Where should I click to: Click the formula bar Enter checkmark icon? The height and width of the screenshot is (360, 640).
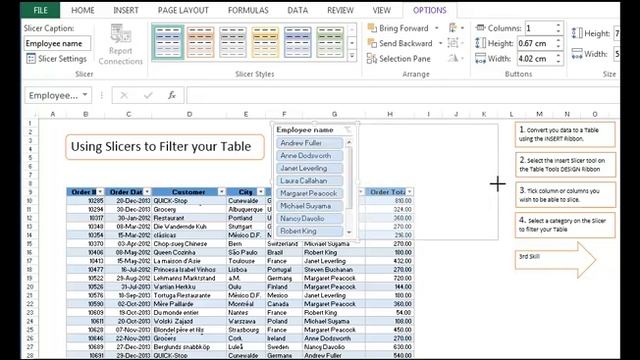[x=148, y=95]
